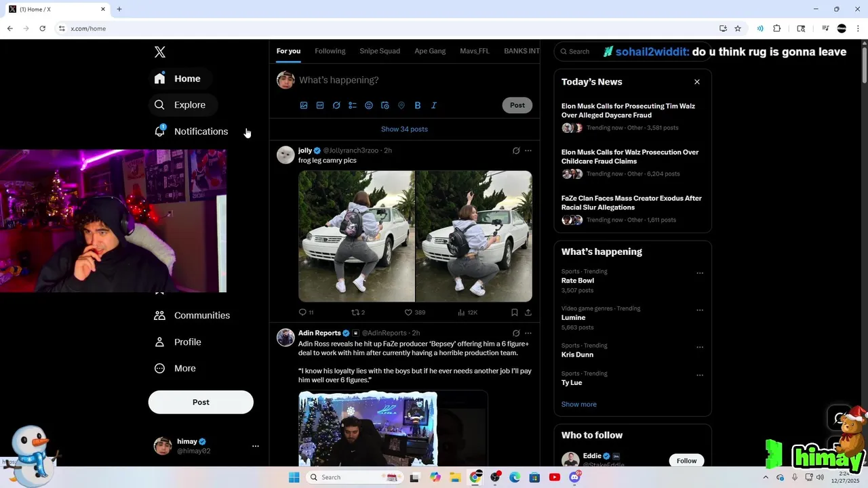Viewport: 868px width, 488px height.
Task: Open a new Chrome tab
Action: (119, 9)
